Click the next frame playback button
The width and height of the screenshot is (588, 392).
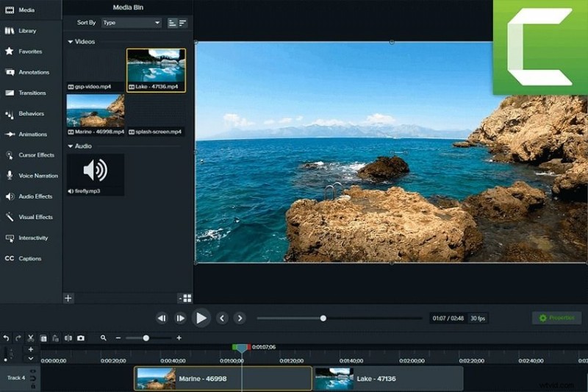tap(180, 318)
